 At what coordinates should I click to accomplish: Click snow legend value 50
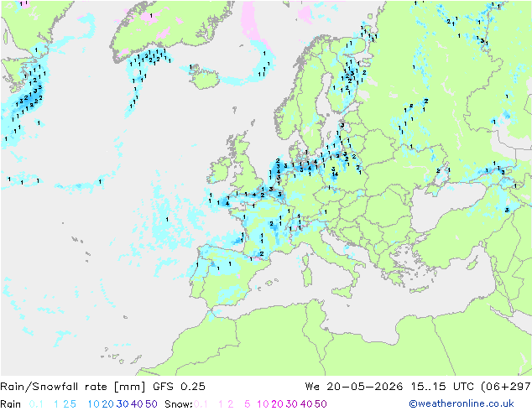[321, 404]
